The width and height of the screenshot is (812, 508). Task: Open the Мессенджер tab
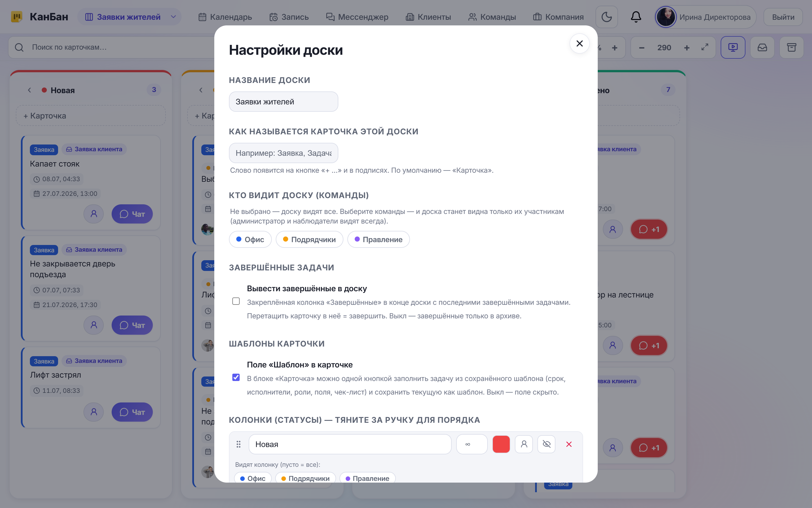(x=357, y=17)
